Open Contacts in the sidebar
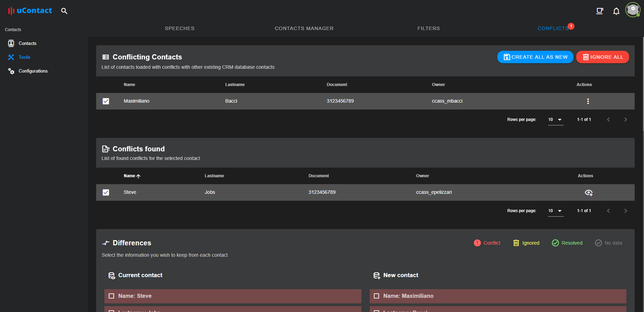644x312 pixels. (28, 43)
